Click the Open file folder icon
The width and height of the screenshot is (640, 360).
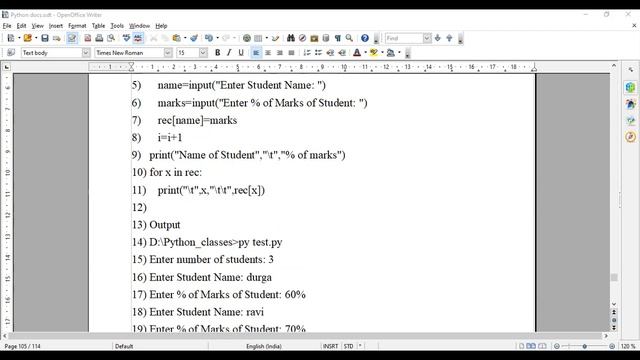click(x=27, y=38)
